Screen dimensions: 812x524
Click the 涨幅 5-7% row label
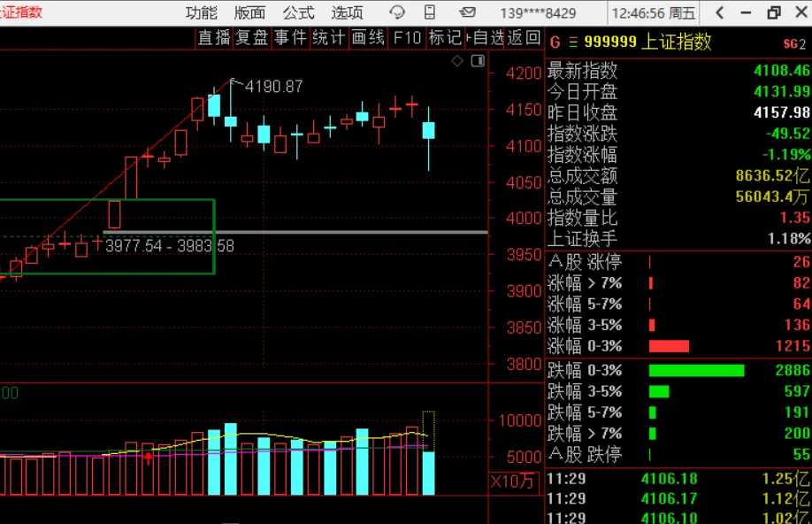585,304
